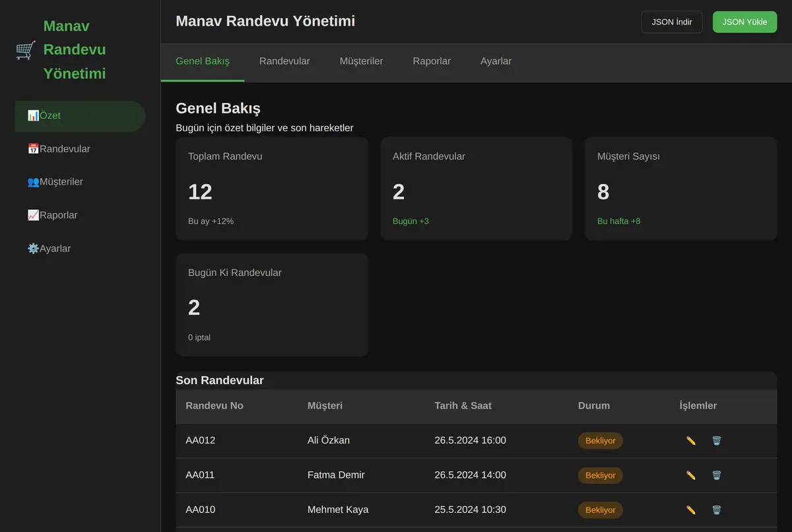
Task: Open the Ayarlar top tab
Action: click(496, 61)
